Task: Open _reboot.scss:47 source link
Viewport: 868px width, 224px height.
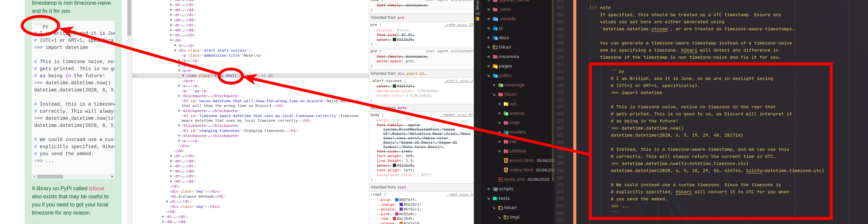Action: tap(457, 115)
